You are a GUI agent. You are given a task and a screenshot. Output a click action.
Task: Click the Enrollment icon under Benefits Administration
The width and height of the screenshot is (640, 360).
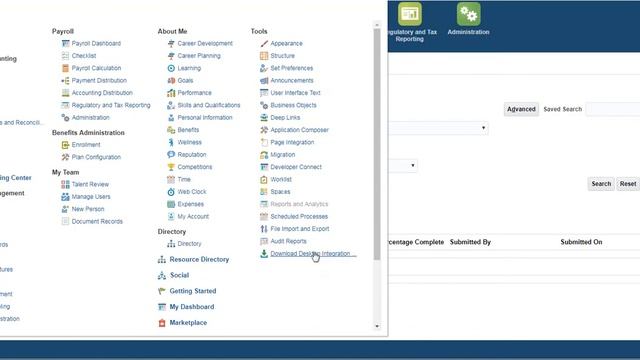(x=65, y=144)
